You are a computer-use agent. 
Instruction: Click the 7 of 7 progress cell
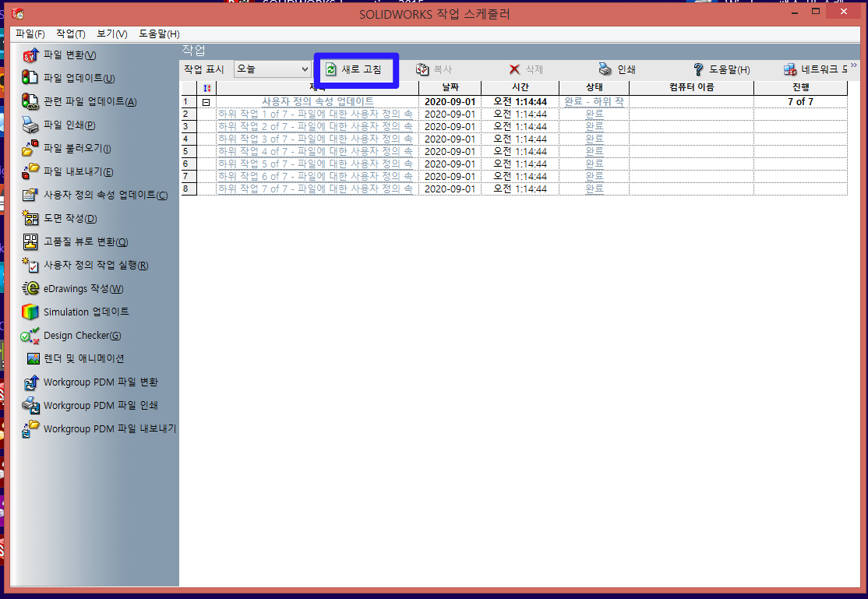click(800, 102)
